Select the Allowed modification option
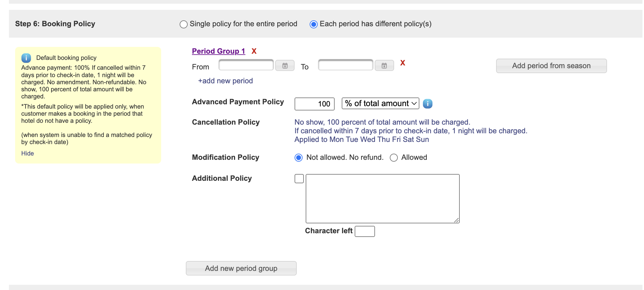 coord(393,158)
